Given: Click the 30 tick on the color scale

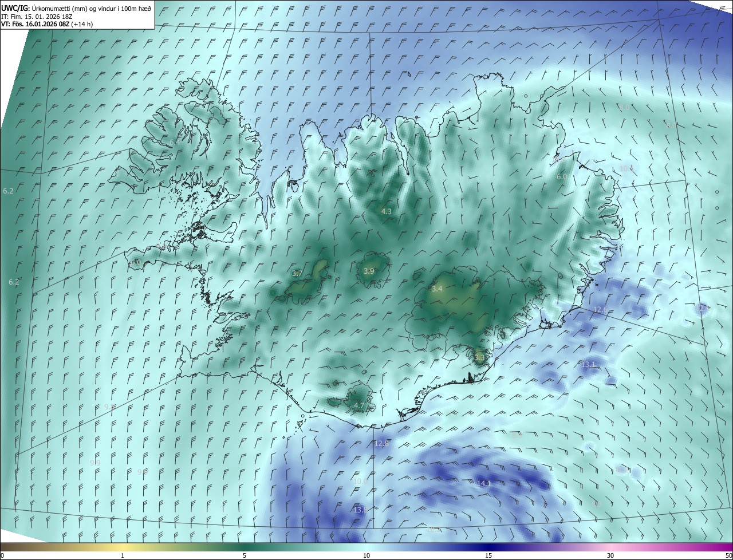Looking at the screenshot, I should [x=610, y=555].
